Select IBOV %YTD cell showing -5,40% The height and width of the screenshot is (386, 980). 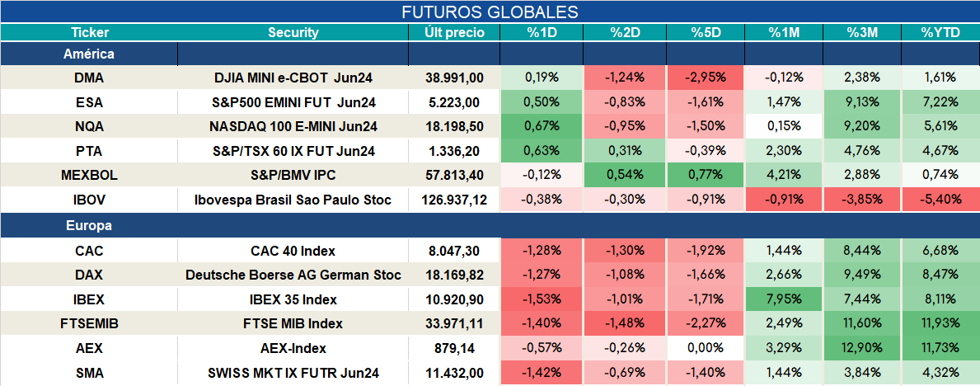(940, 200)
